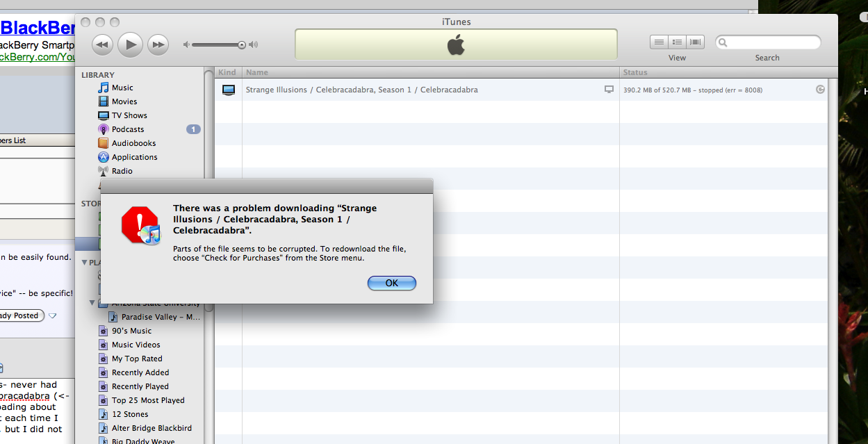Select 12 Stones playlist
This screenshot has height=444, width=868.
(130, 414)
